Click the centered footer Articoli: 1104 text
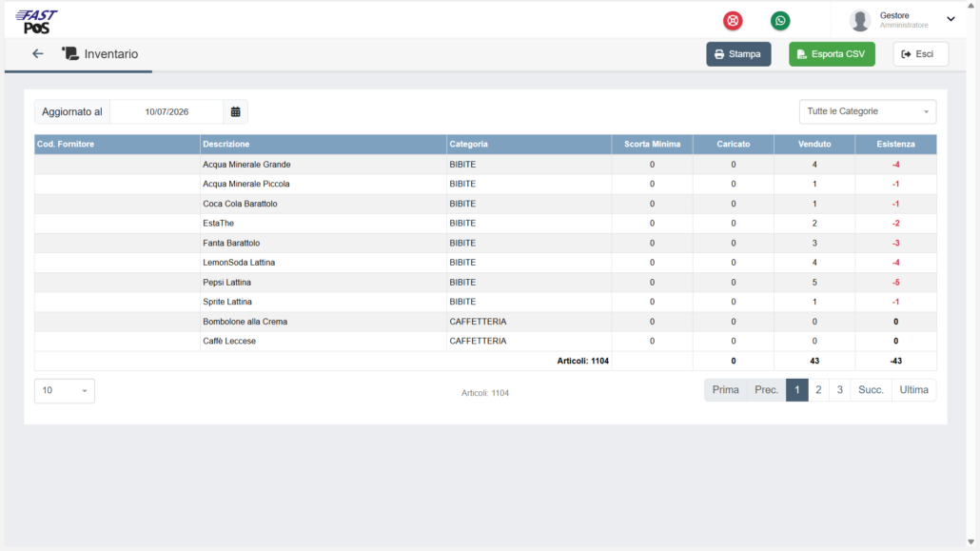 click(x=485, y=393)
